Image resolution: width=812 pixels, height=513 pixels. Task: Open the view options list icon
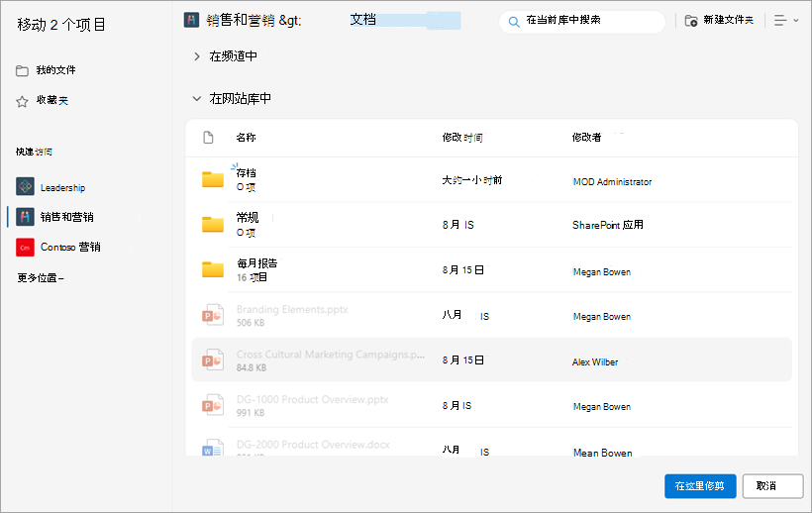(x=780, y=21)
